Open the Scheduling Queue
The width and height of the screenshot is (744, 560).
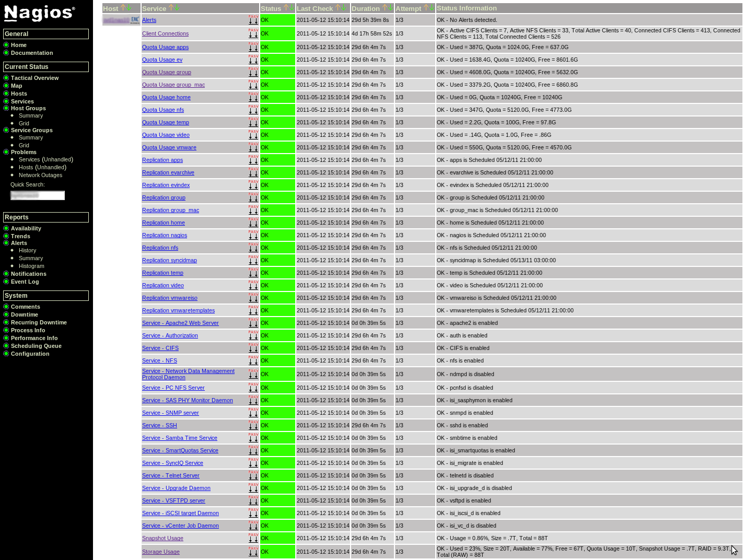coord(36,346)
